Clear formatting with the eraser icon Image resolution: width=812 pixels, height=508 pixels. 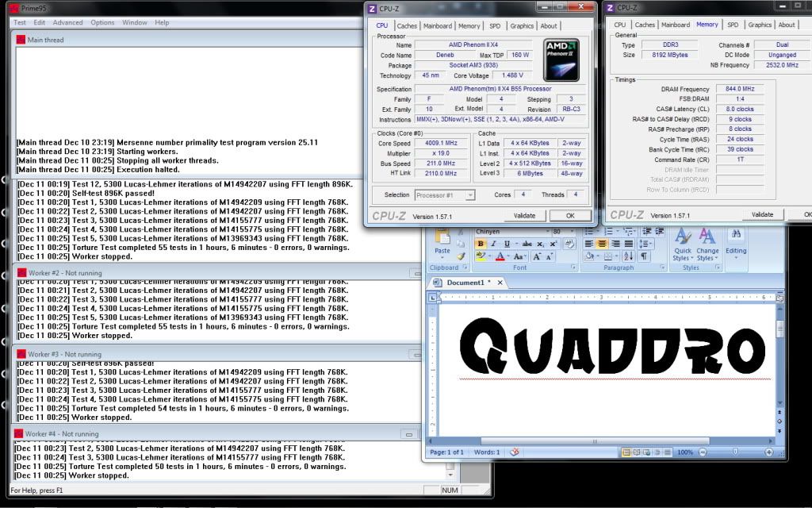click(x=569, y=244)
